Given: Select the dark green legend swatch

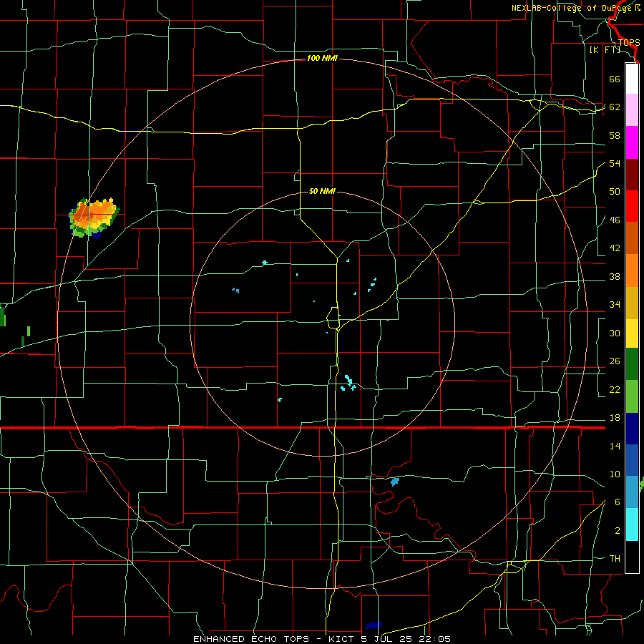Looking at the screenshot, I should tap(632, 364).
